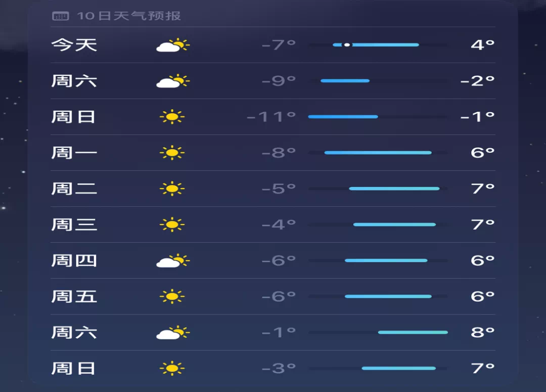This screenshot has width=546, height=392.
Task: Open the 周五 day label
Action: 74,296
